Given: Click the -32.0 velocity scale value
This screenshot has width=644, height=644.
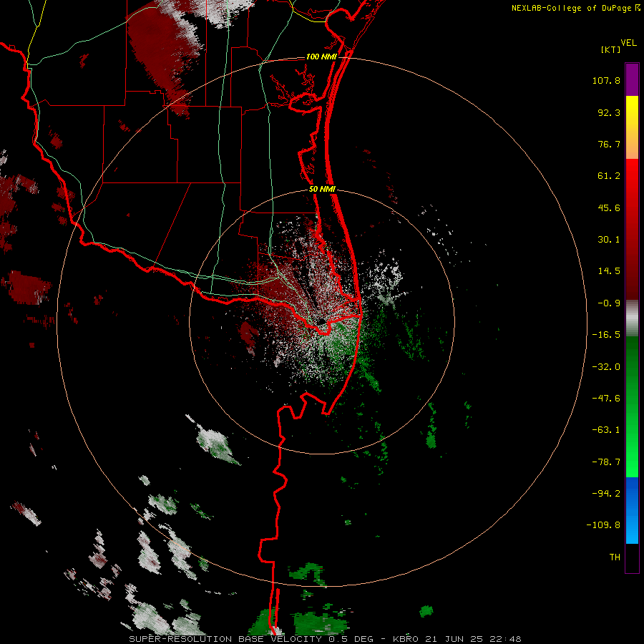Looking at the screenshot, I should tap(606, 367).
